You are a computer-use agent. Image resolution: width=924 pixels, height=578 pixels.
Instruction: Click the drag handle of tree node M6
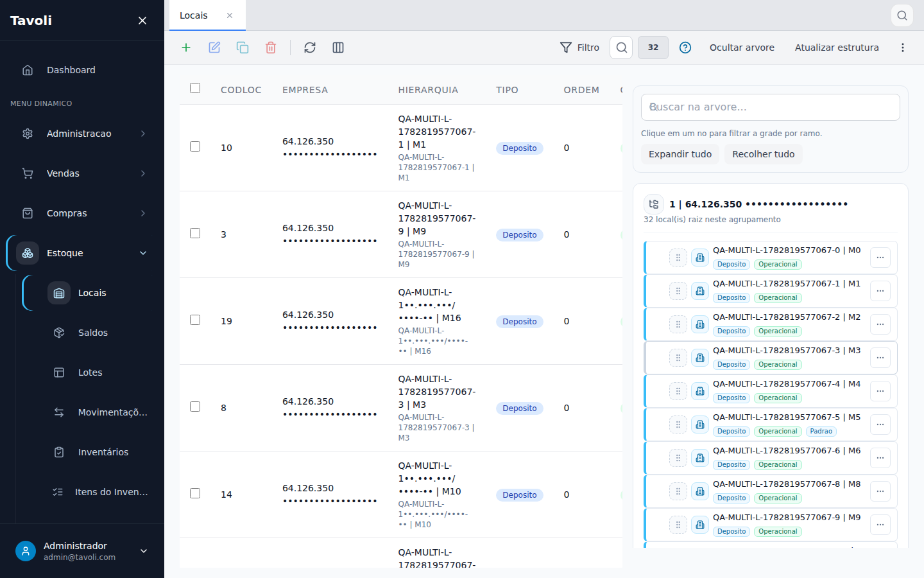[678, 458]
